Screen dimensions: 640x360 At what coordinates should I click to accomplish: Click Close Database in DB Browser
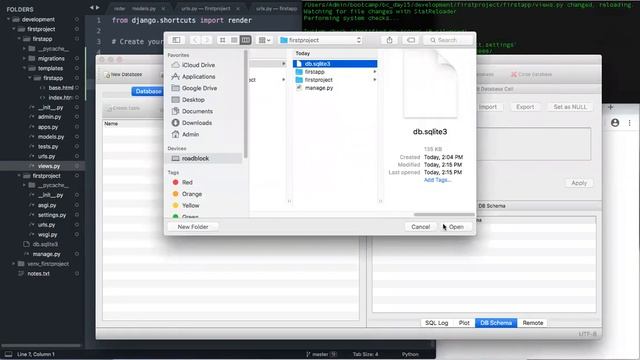tap(531, 75)
